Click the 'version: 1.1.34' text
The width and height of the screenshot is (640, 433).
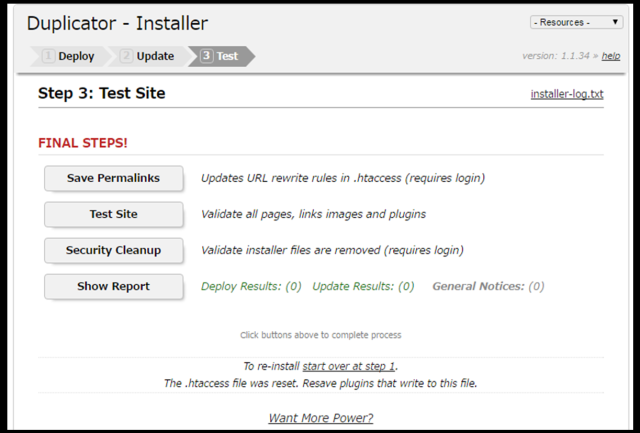556,56
